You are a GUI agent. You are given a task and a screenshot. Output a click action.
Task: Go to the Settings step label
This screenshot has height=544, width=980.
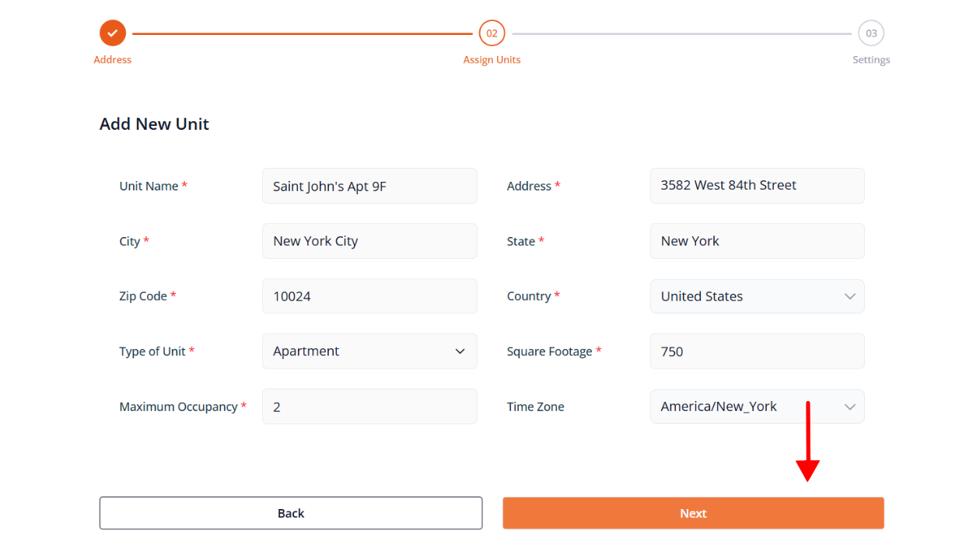[871, 60]
